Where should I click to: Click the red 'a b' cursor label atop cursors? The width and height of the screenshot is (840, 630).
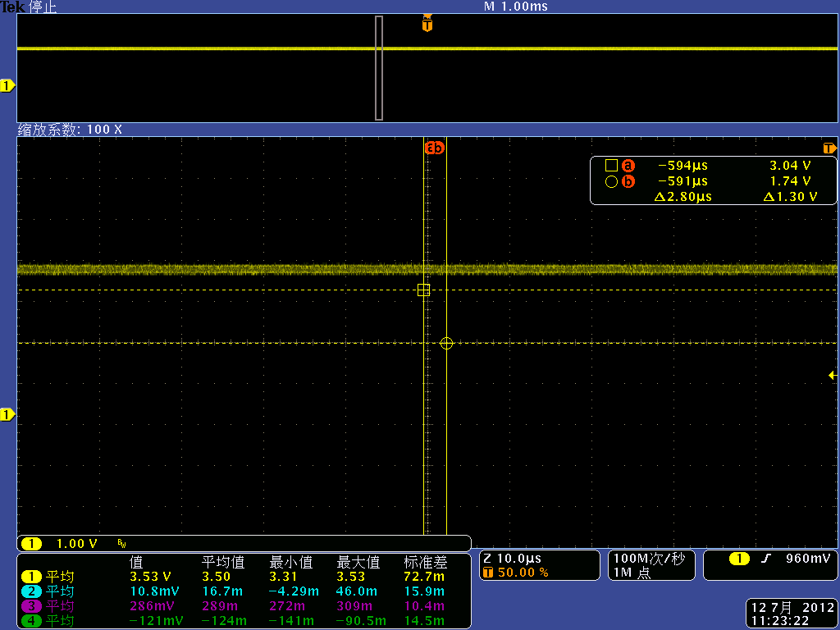434,148
